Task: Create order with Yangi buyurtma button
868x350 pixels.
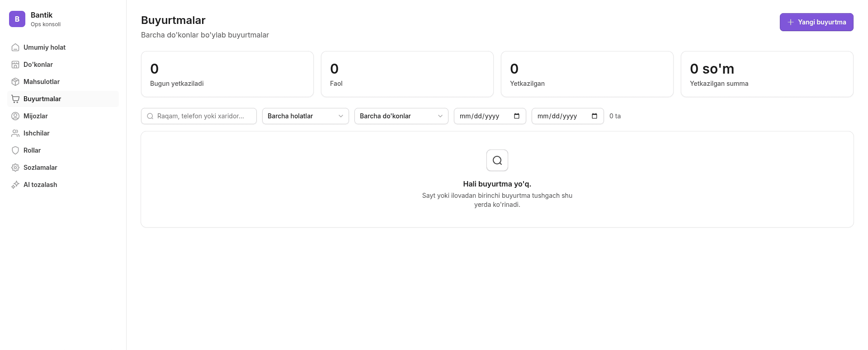Action: 816,22
